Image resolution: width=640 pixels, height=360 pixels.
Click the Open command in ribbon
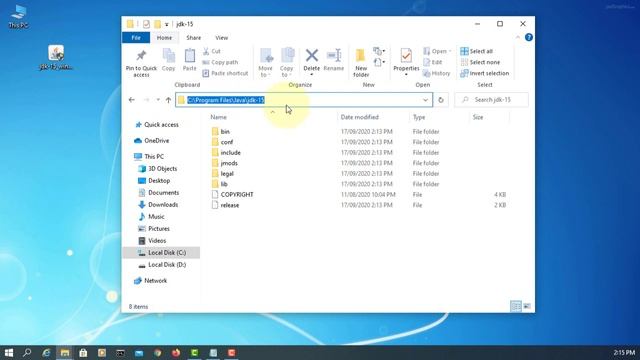point(437,51)
